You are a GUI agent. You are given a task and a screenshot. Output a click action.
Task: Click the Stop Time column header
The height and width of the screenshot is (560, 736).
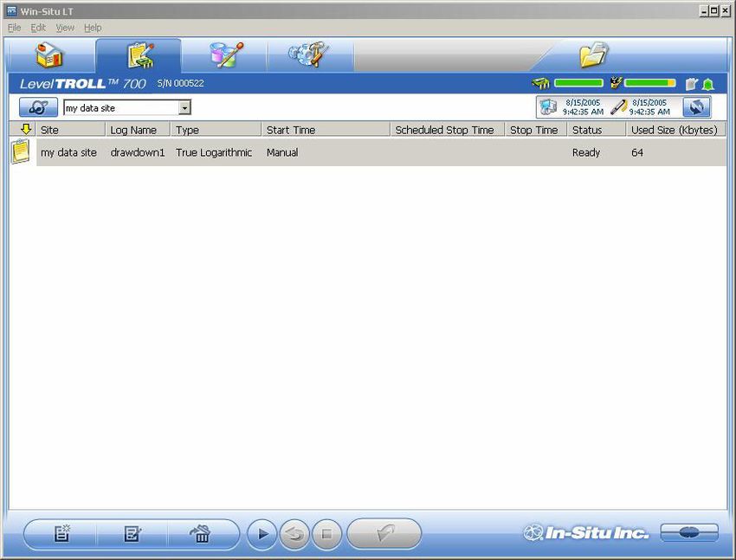[536, 130]
